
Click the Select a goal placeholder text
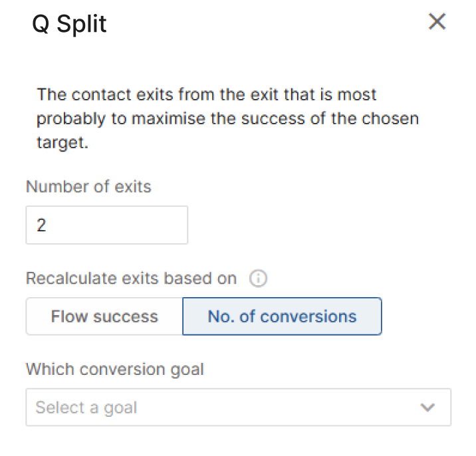(x=86, y=407)
